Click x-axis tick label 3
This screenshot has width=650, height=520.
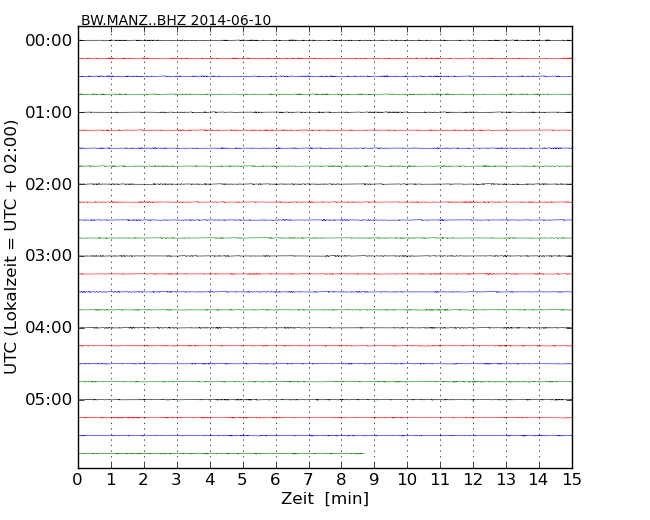[176, 479]
